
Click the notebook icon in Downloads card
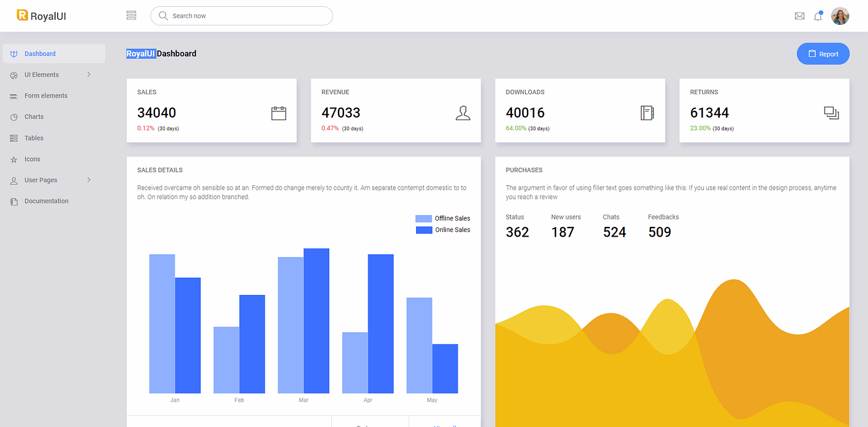[x=647, y=113]
